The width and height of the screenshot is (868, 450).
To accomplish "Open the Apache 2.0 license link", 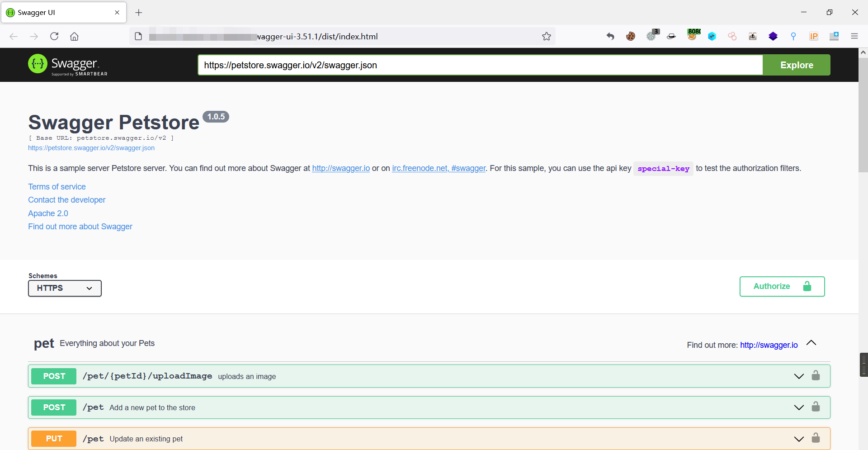I will click(48, 213).
